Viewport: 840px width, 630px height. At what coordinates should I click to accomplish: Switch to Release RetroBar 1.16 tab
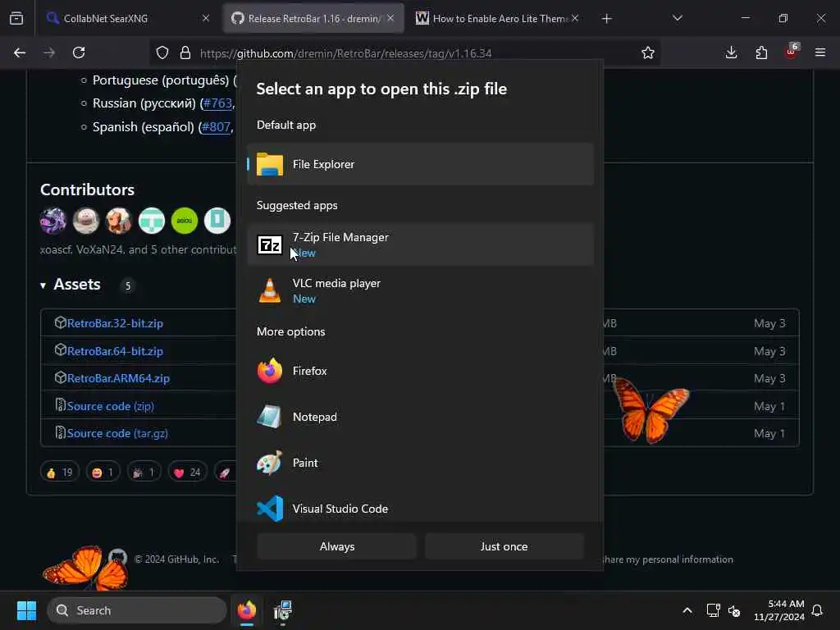314,18
